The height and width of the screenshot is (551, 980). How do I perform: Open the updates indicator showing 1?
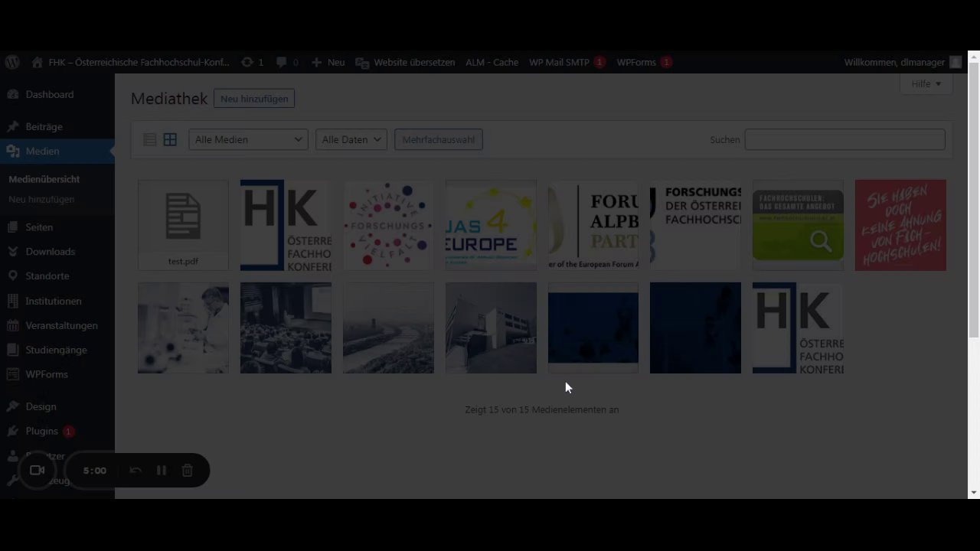point(253,62)
